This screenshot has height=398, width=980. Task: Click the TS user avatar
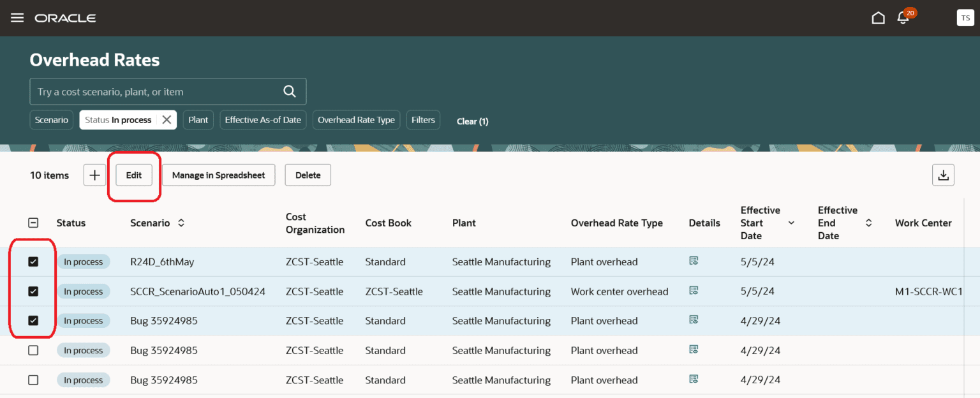pos(965,17)
